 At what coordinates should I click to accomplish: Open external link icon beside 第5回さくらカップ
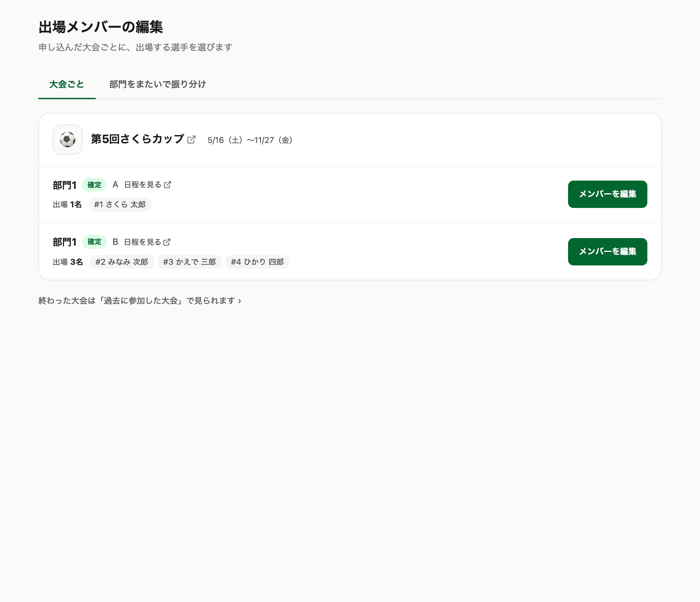point(191,140)
